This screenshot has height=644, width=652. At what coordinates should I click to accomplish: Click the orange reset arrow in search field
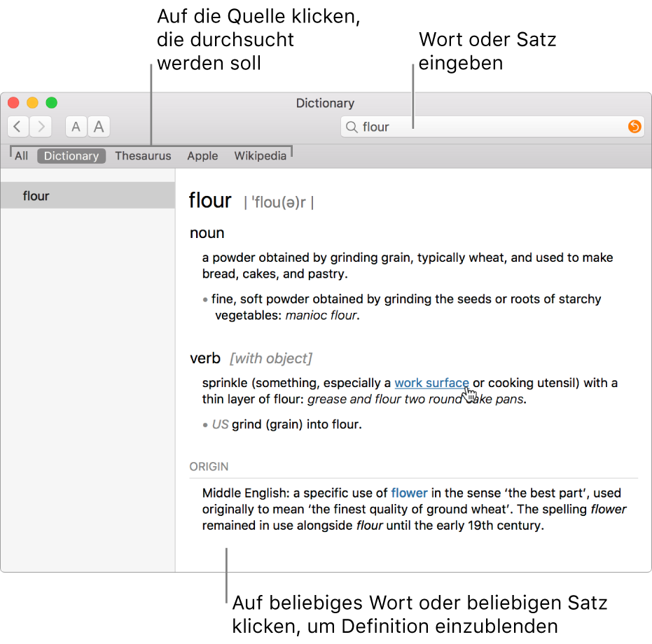pyautogui.click(x=634, y=127)
